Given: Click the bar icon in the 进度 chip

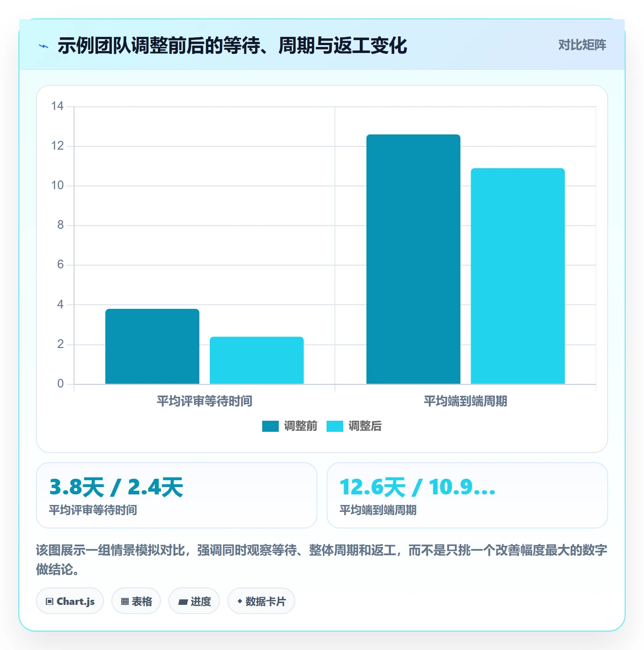Looking at the screenshot, I should (183, 602).
